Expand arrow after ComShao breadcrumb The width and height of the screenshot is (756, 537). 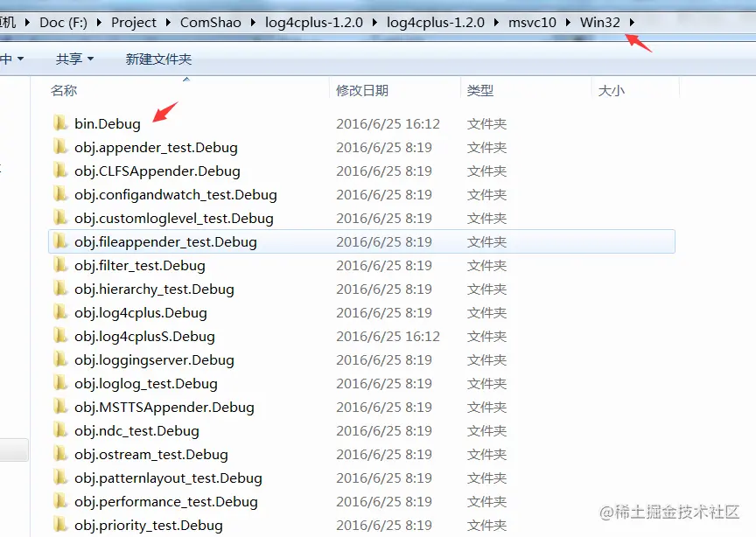pos(253,22)
